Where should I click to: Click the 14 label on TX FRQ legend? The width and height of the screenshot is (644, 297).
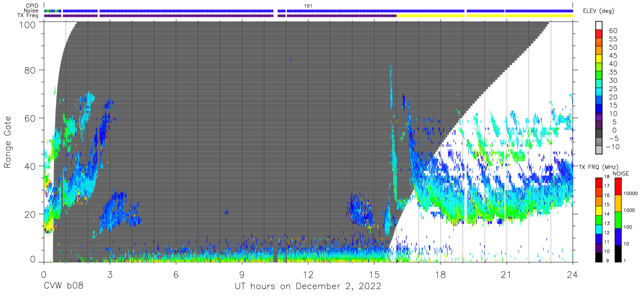tap(606, 215)
